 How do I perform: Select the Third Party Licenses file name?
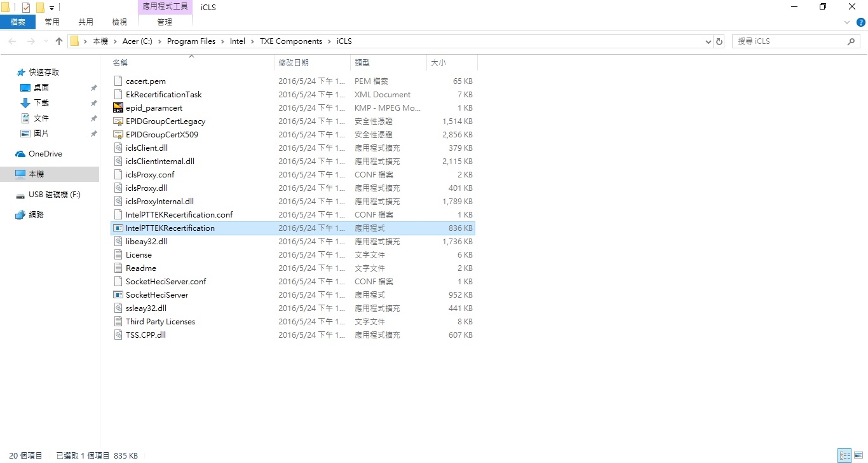tap(160, 322)
